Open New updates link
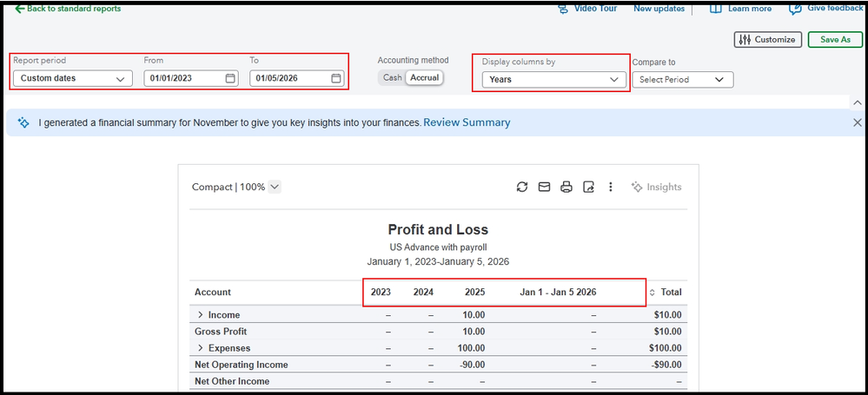Screen dimensions: 868x395 pos(659,9)
